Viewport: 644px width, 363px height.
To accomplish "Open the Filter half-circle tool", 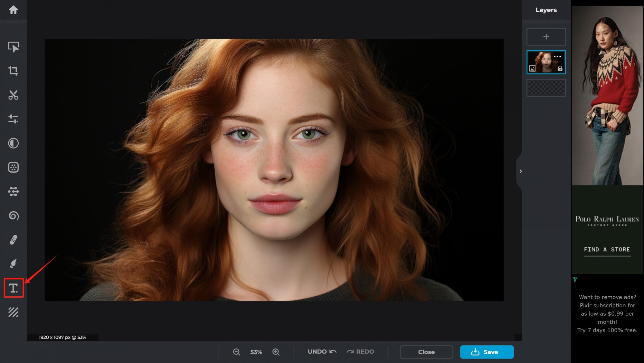I will pyautogui.click(x=13, y=143).
